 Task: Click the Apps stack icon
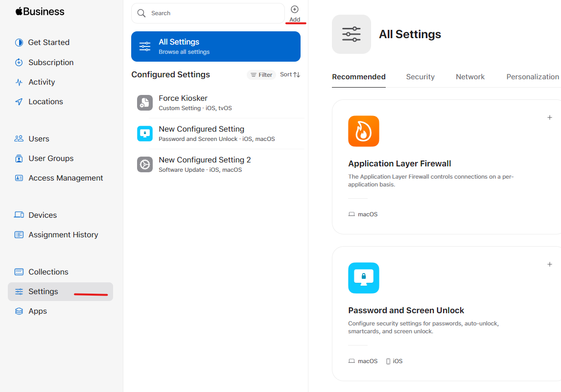(19, 311)
